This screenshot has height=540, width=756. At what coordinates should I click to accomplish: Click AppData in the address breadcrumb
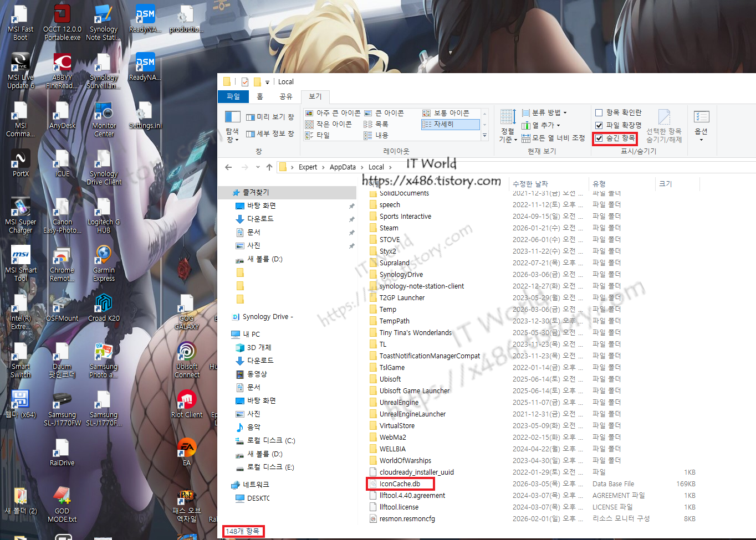(343, 167)
